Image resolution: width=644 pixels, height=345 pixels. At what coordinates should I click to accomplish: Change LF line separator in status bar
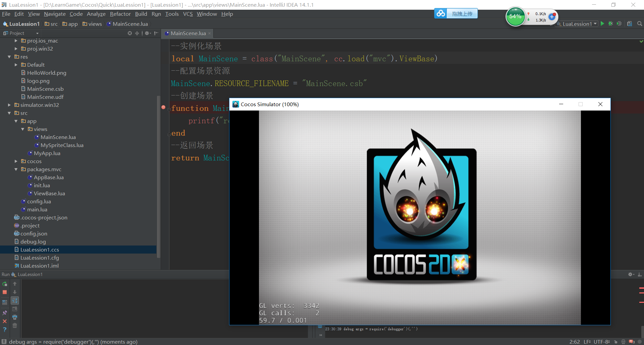[587, 342]
